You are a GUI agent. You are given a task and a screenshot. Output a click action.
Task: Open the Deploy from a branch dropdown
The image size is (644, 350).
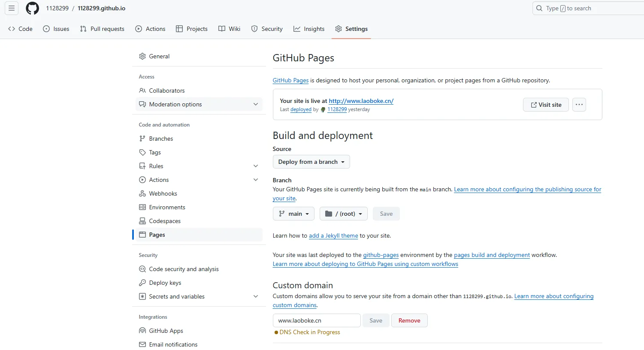(x=311, y=162)
